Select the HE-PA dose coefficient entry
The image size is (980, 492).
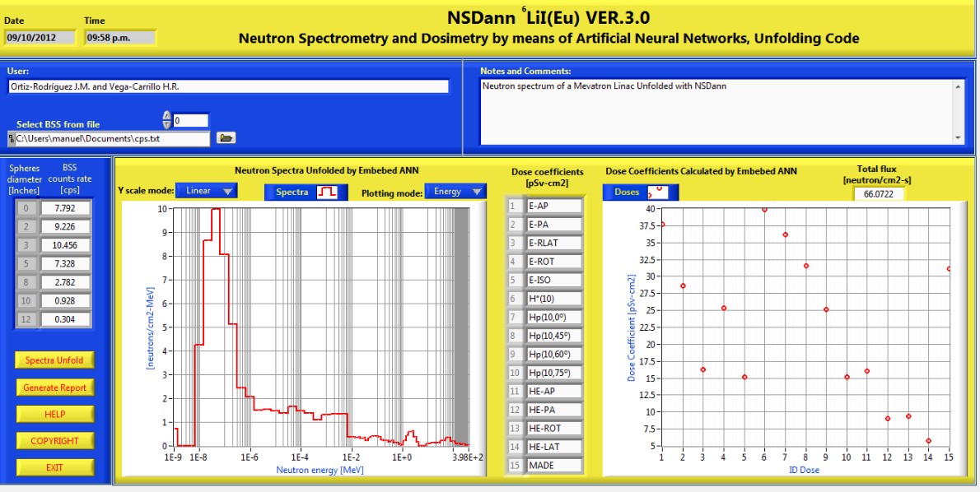(x=553, y=410)
